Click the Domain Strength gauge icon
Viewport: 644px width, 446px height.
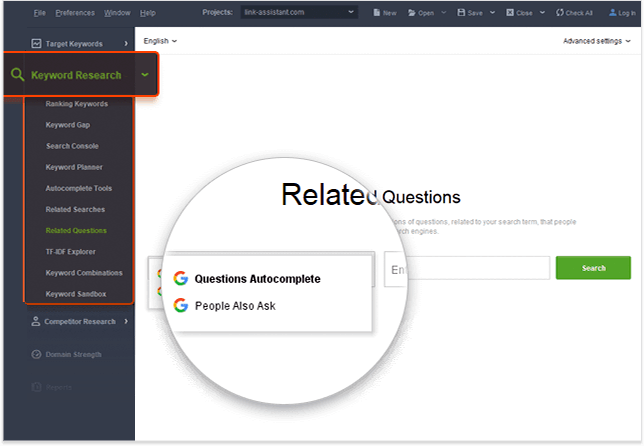pos(36,354)
